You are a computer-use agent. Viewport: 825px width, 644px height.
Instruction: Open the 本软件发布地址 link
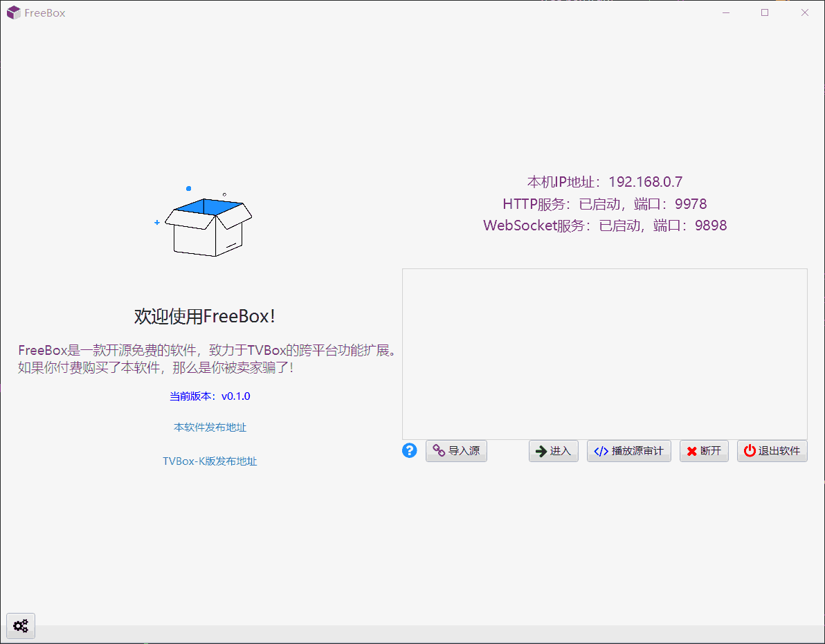210,427
